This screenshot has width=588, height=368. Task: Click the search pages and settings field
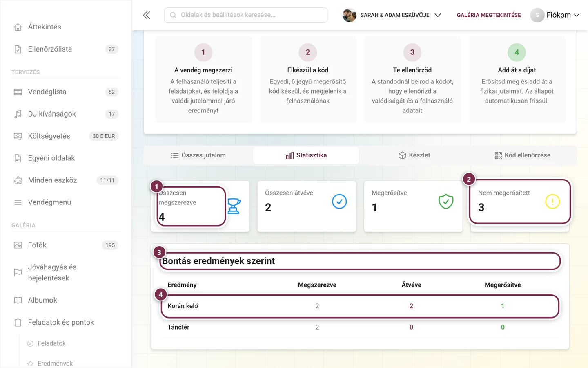(246, 15)
